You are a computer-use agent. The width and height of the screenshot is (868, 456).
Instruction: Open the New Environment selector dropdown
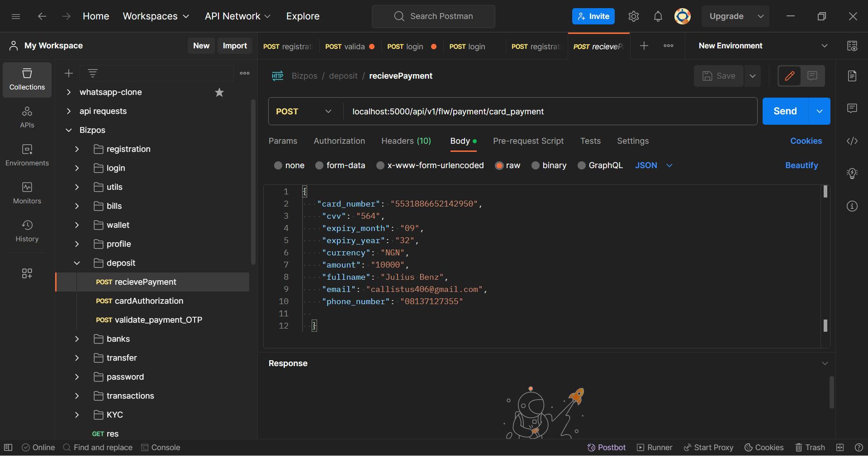tap(764, 46)
